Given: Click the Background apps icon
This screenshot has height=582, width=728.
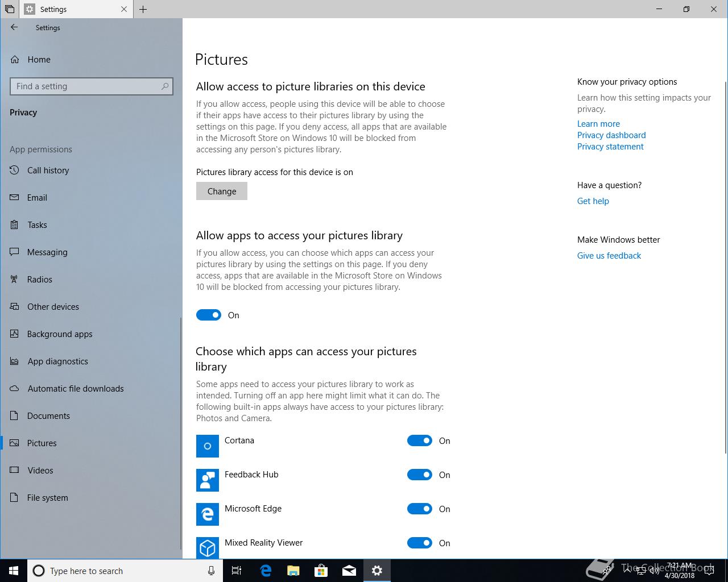Looking at the screenshot, I should click(15, 334).
